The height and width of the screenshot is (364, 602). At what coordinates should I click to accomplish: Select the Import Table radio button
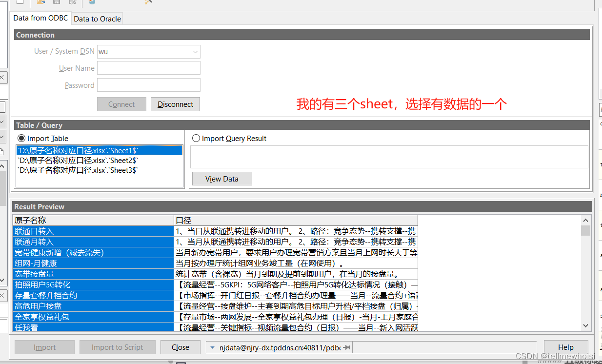pos(20,139)
